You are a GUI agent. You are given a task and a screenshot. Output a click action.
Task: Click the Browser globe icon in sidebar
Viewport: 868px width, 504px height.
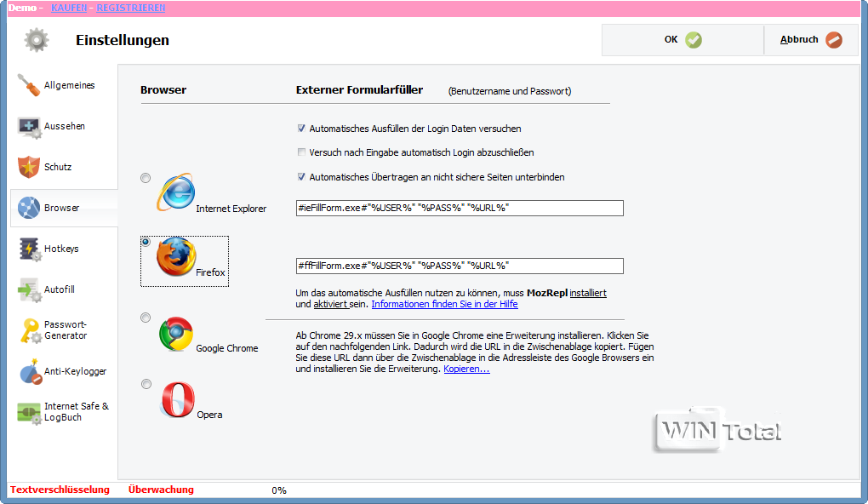[28, 208]
